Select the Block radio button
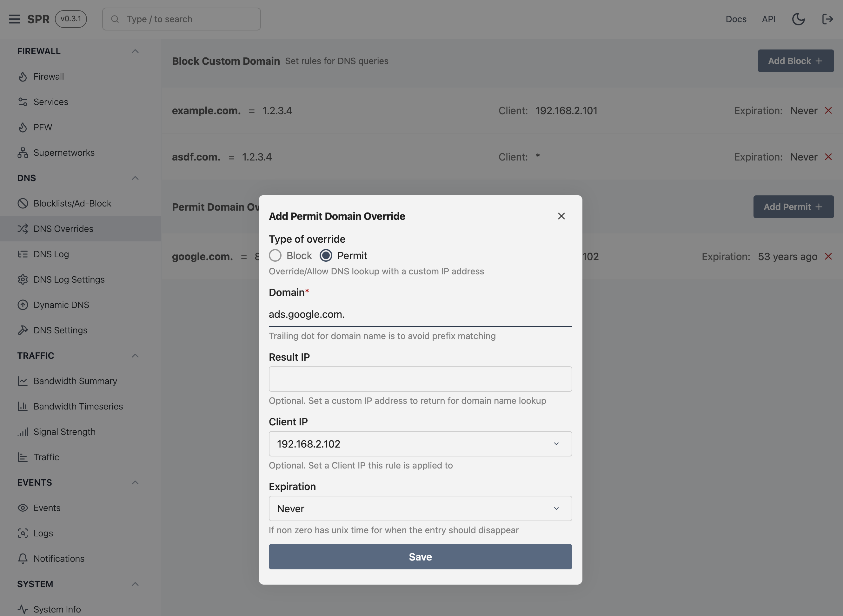 [275, 255]
